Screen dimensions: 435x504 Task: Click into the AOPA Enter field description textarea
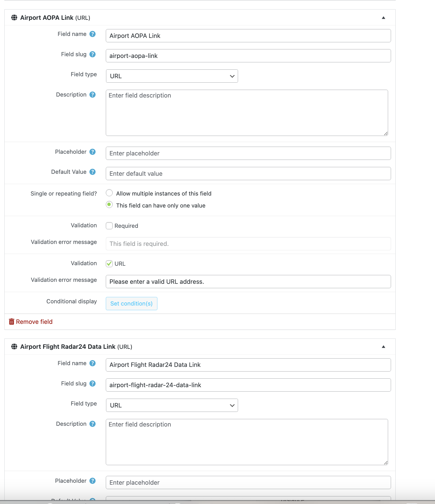[x=247, y=113]
